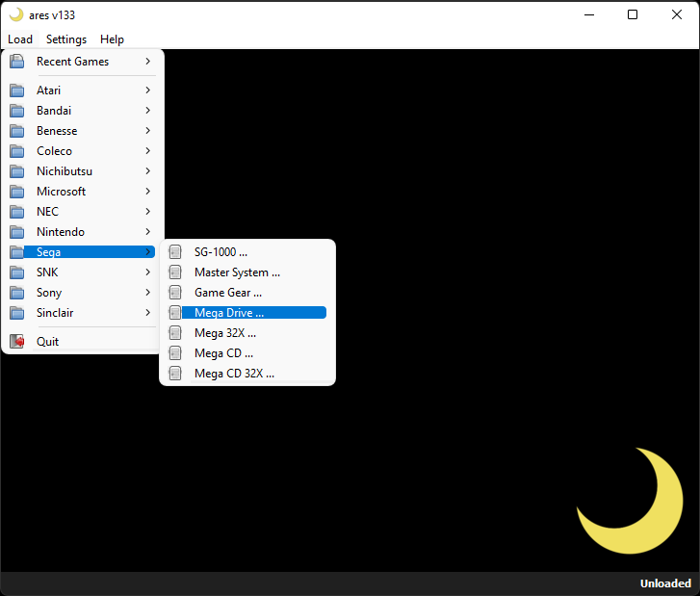700x596 pixels.
Task: Expand the Nichibutsu submenu arrow
Action: (147, 171)
